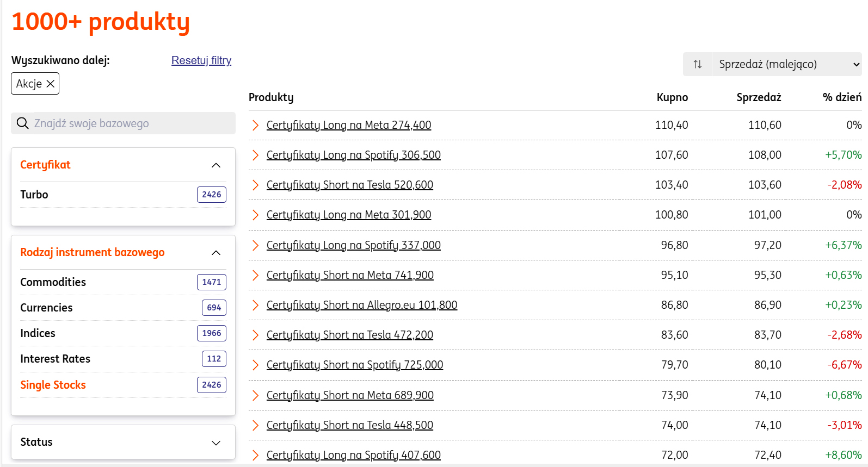The width and height of the screenshot is (868, 467).
Task: Expand row Short na Allegro.eu 101,800
Action: click(x=255, y=305)
